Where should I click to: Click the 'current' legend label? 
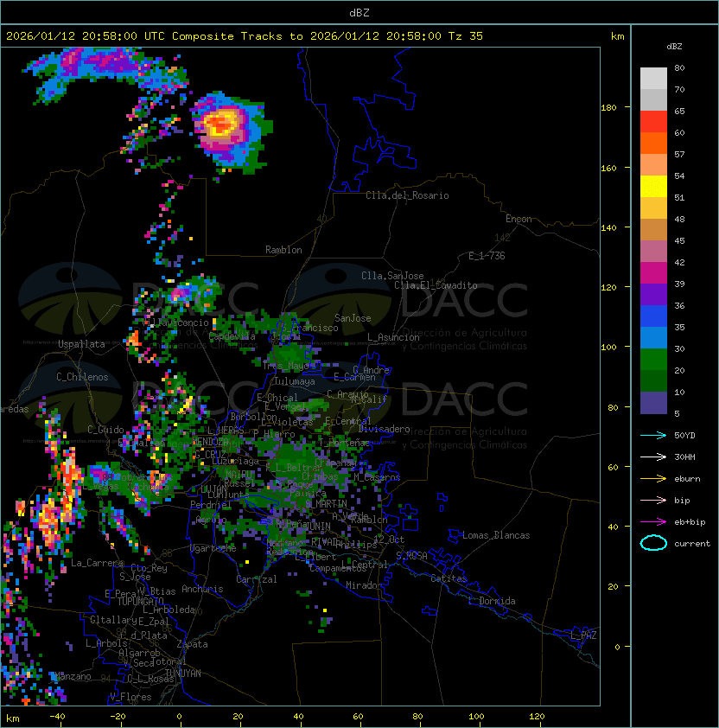692,544
